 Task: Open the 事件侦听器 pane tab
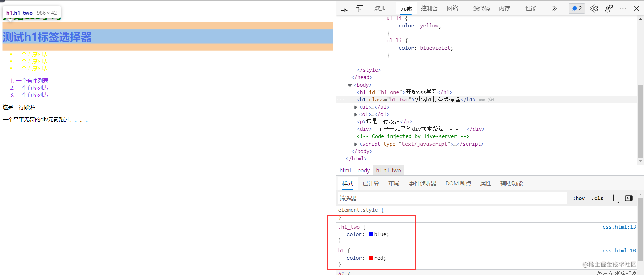(423, 183)
